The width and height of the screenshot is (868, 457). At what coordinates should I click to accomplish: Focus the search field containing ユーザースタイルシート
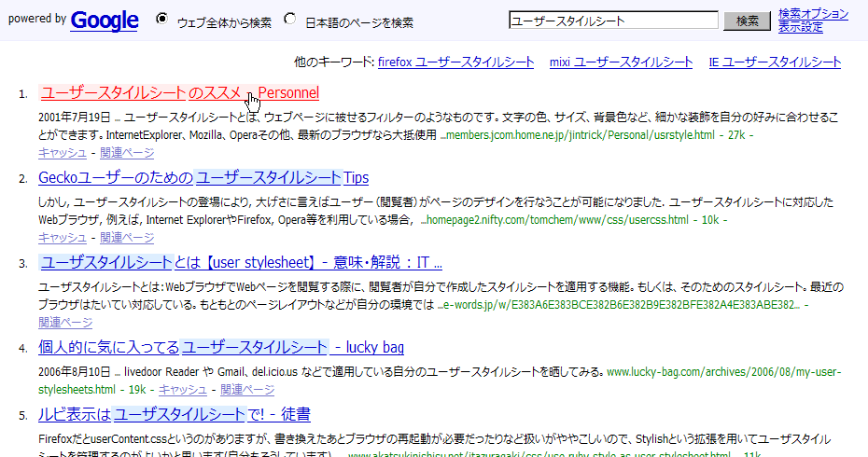tap(613, 21)
